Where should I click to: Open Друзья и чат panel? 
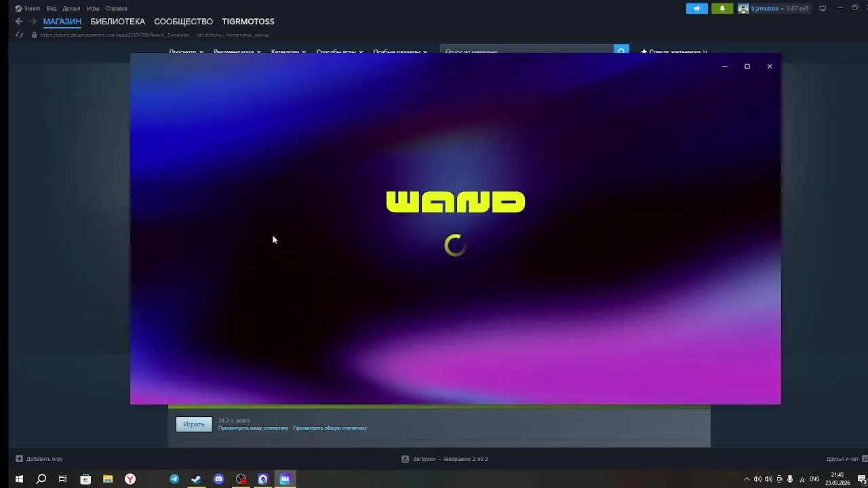coord(842,459)
